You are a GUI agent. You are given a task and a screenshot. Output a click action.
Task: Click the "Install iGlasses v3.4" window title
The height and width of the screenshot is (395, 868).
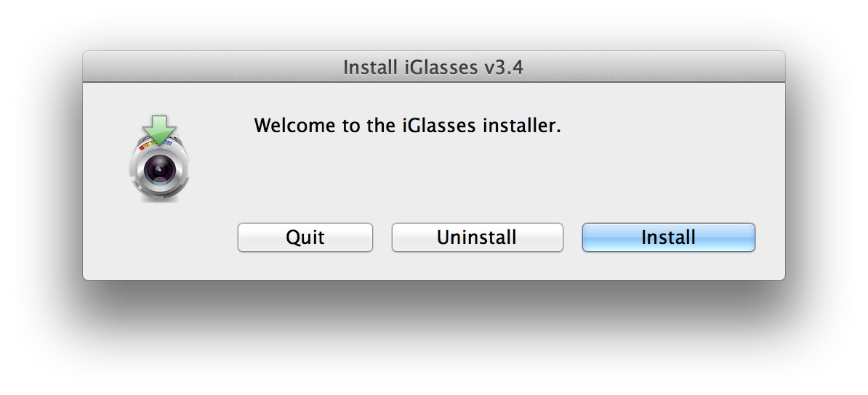tap(433, 67)
